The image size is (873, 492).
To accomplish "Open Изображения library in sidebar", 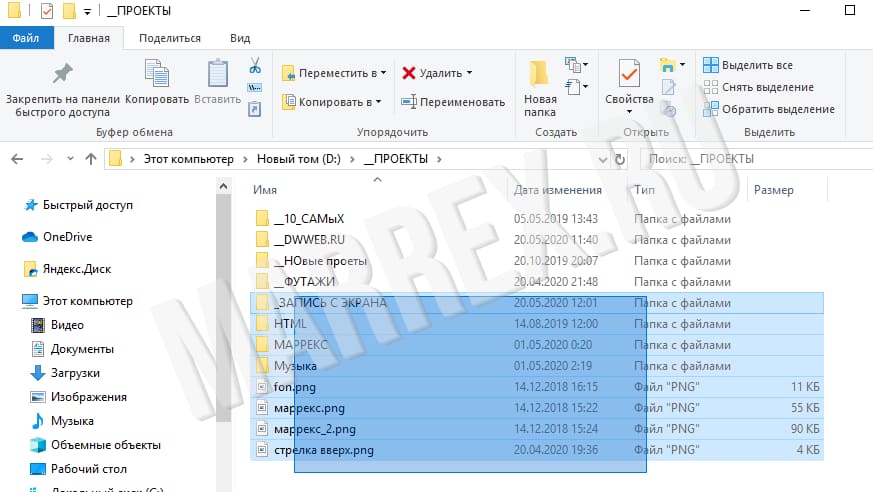I will tap(78, 397).
